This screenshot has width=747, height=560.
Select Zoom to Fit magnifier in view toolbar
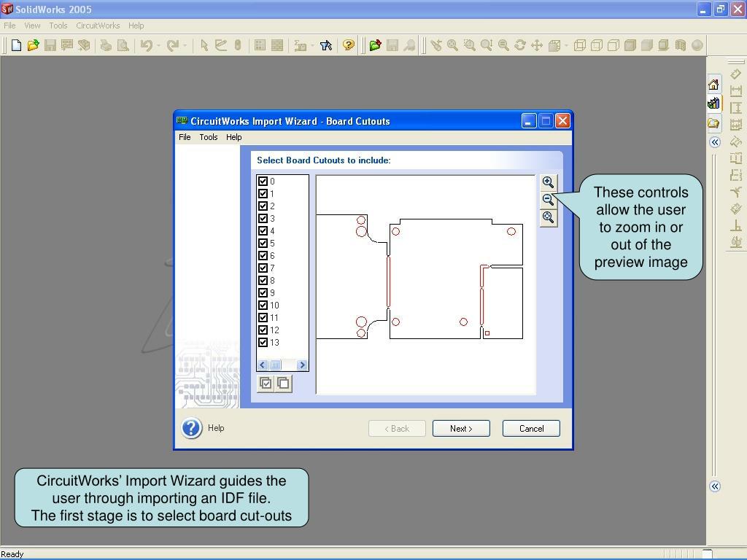coord(452,45)
